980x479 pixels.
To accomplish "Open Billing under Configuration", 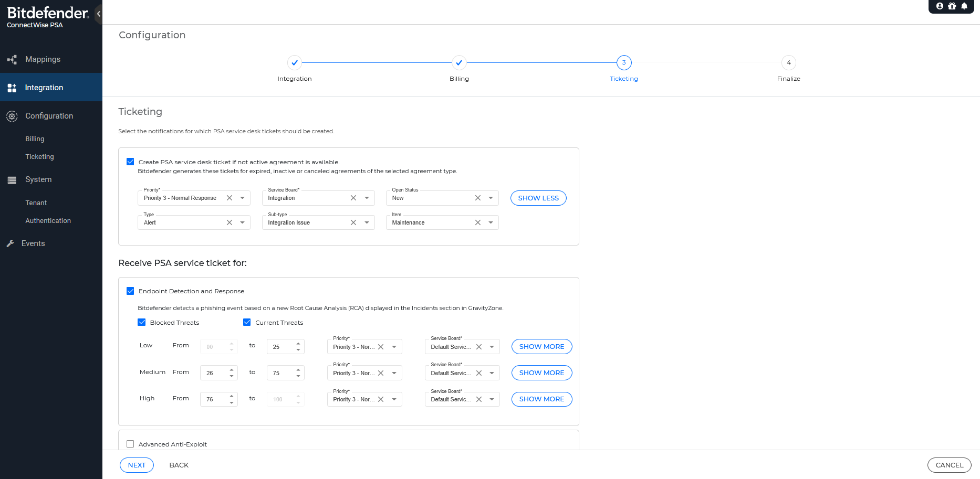I will [35, 139].
